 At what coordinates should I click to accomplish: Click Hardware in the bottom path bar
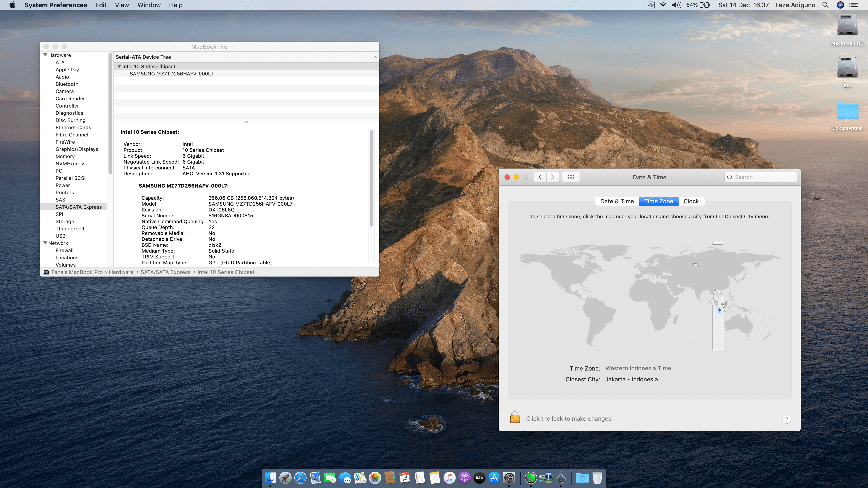121,272
